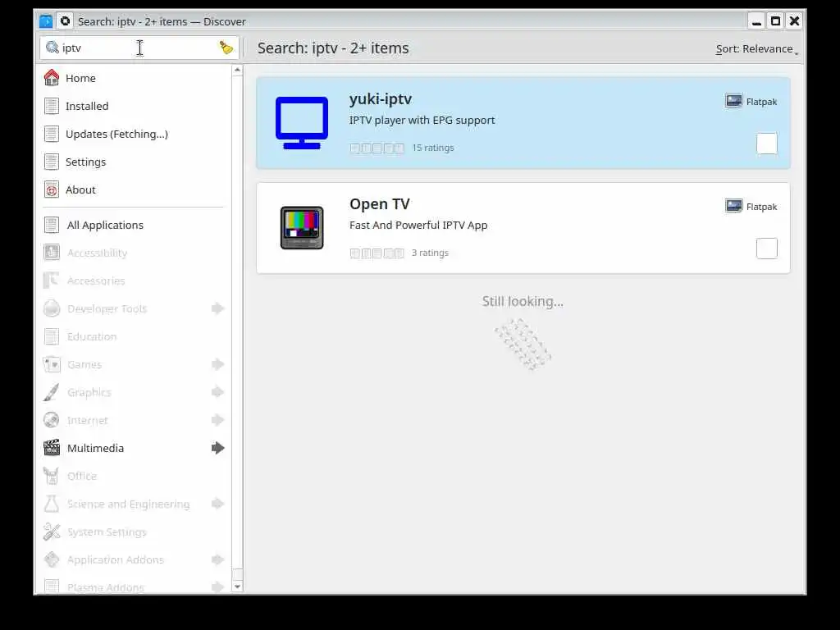Click the install button on yuki-iptv card
840x630 pixels.
coord(767,144)
